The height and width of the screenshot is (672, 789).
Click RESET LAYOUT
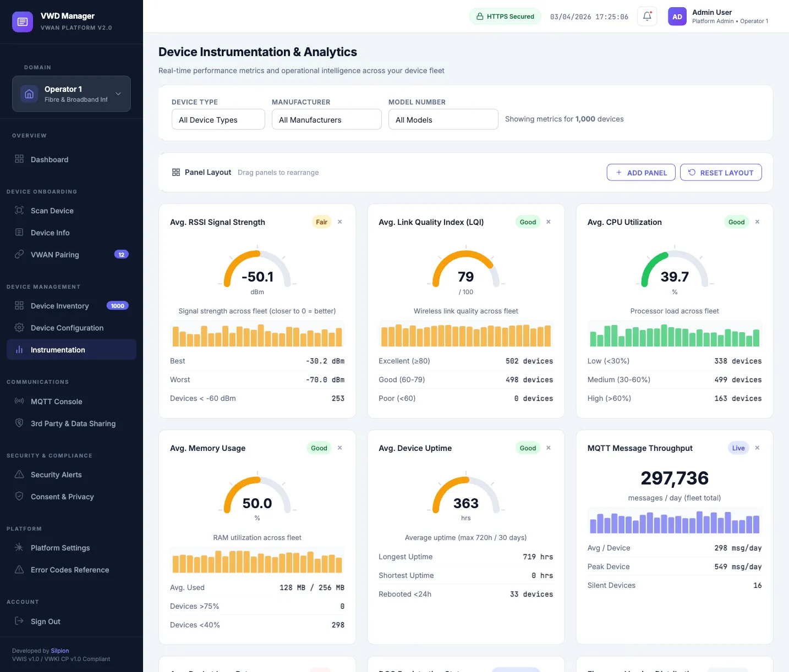tap(721, 172)
